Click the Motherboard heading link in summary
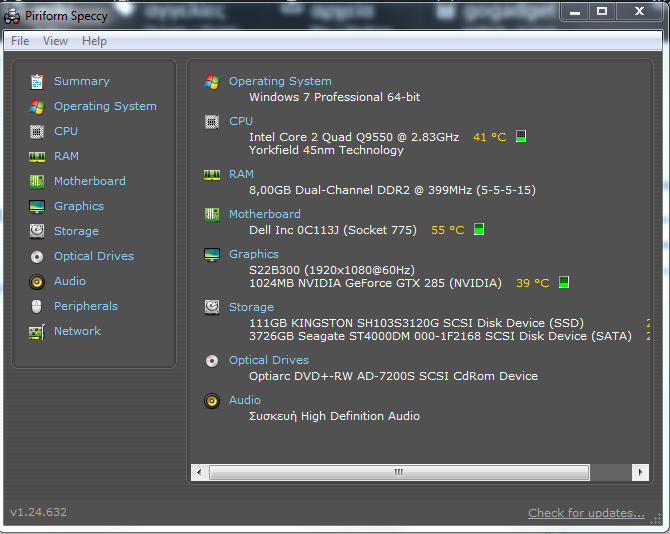The width and height of the screenshot is (670, 534). pos(265,214)
